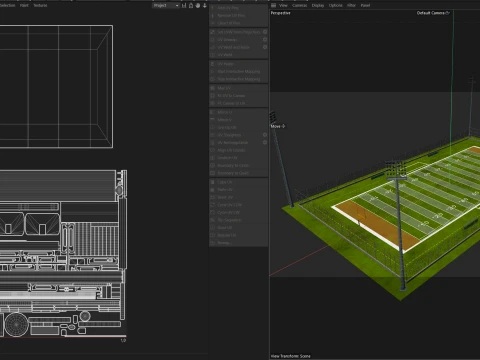Click the Cycle UV CW command
This screenshot has height=360, width=480.
pos(229,212)
